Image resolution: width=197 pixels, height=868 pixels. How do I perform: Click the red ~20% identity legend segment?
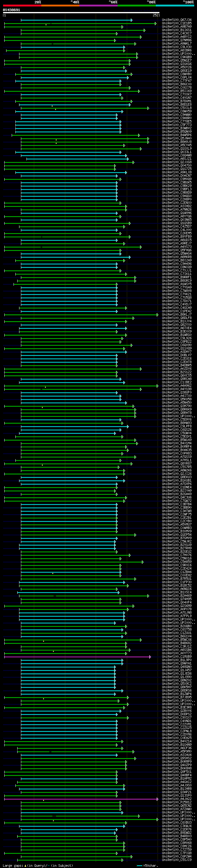(x=22, y=6)
